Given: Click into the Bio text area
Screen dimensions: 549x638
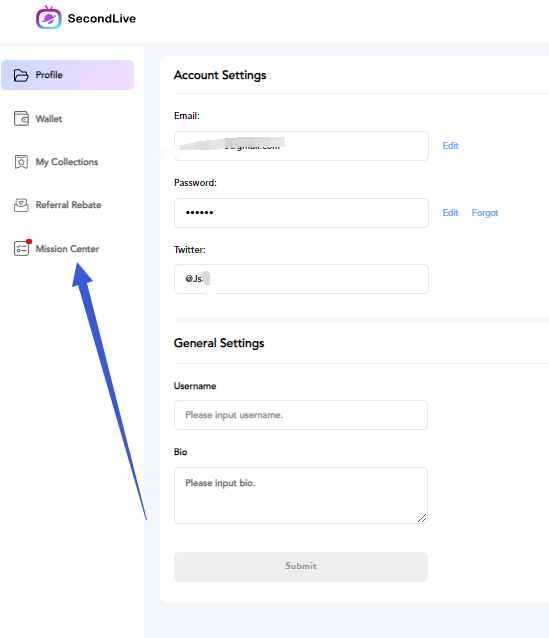Looking at the screenshot, I should (301, 495).
